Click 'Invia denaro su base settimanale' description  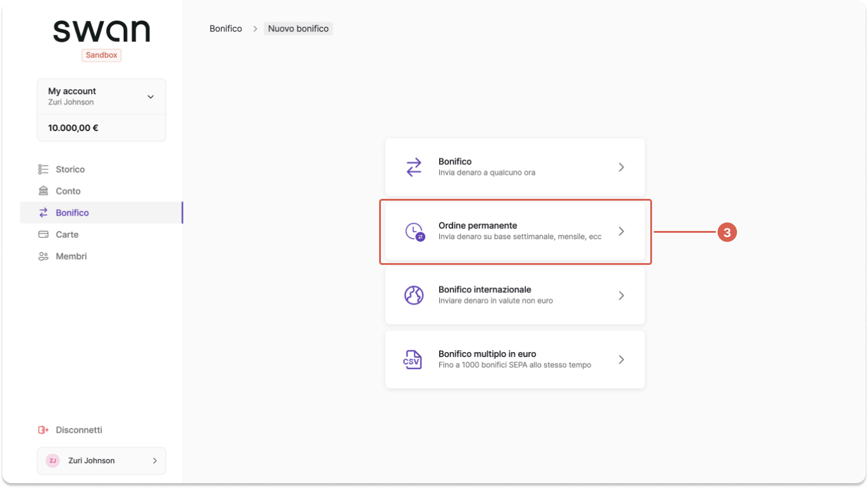tap(520, 236)
